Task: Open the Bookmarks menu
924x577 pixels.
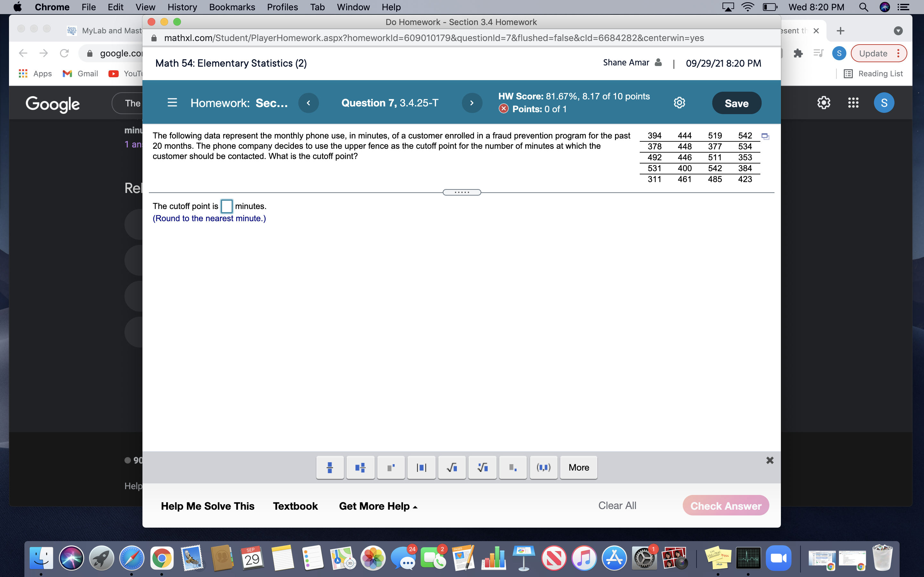Action: click(232, 7)
